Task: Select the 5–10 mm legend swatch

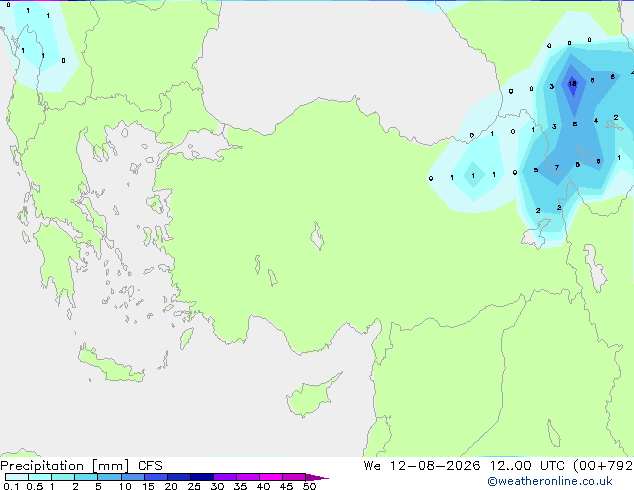Action: (x=109, y=477)
